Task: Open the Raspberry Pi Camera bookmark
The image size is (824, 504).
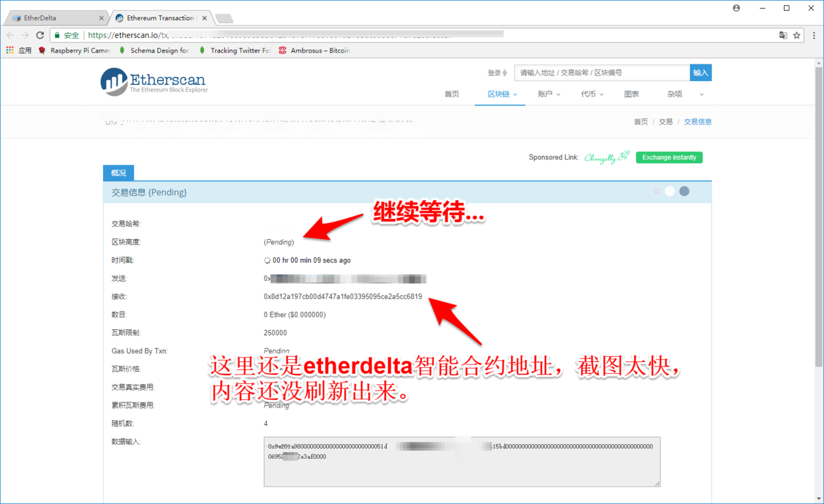Action: [x=74, y=50]
